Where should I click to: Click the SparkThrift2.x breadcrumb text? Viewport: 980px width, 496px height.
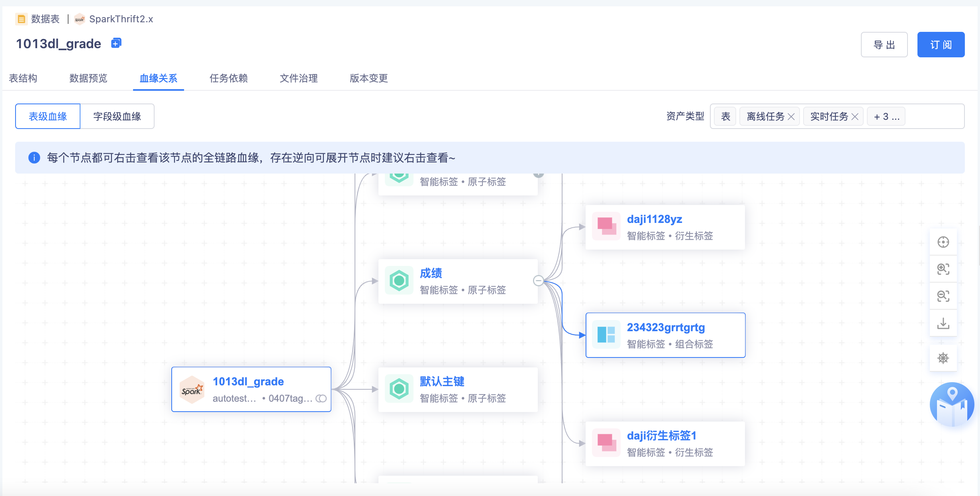click(121, 19)
